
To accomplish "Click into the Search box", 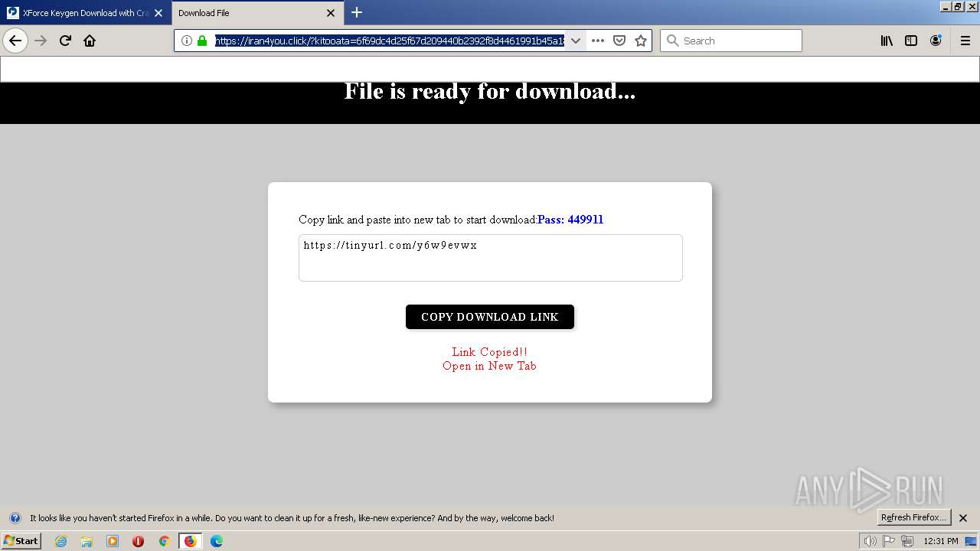I will pos(731,41).
